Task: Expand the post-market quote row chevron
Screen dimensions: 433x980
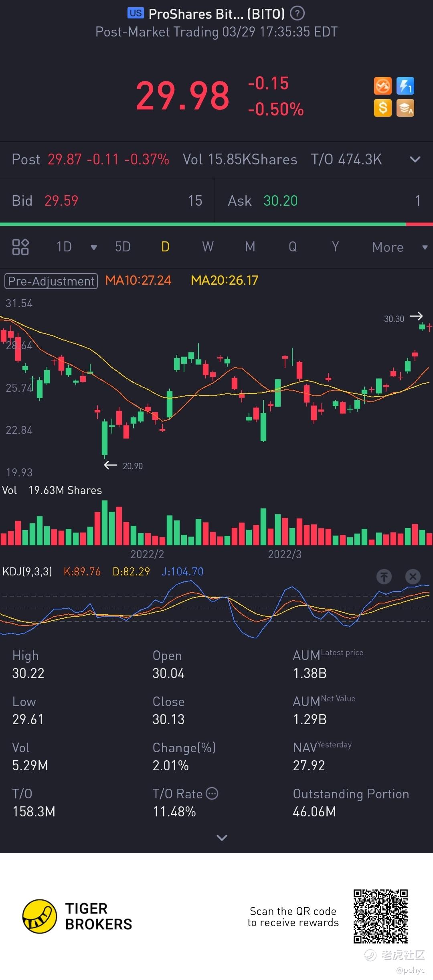Action: point(415,160)
